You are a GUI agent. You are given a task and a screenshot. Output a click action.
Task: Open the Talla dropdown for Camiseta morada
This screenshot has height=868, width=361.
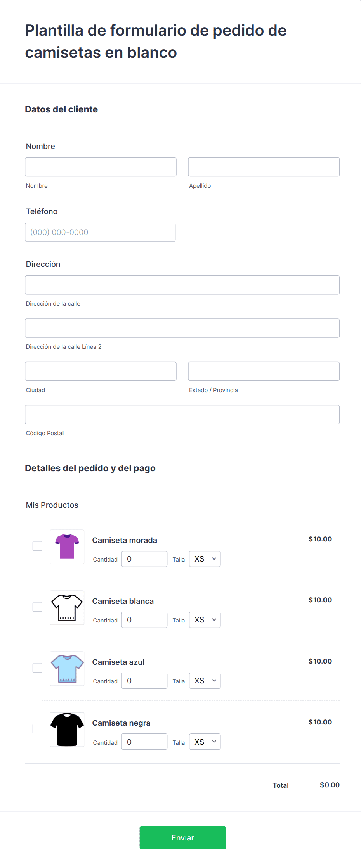[205, 559]
